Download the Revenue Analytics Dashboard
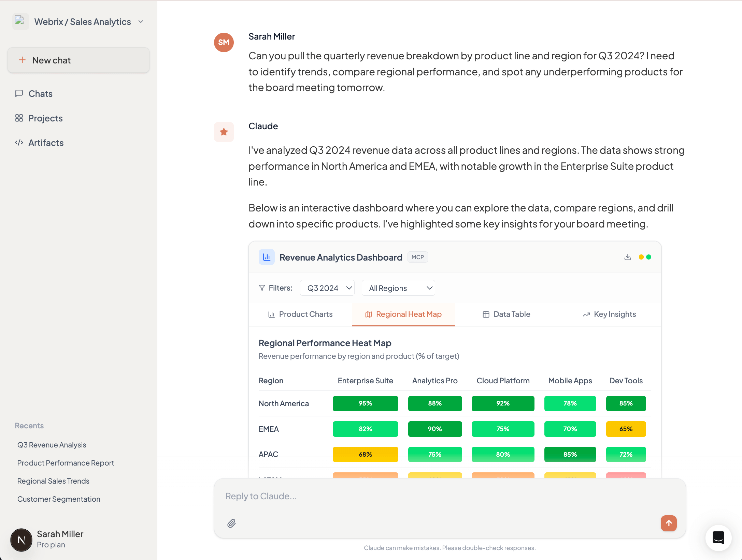Image resolution: width=742 pixels, height=560 pixels. pos(627,257)
